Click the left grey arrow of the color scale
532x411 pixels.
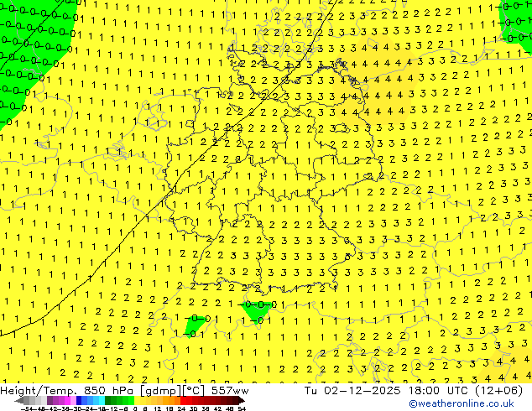click(19, 401)
